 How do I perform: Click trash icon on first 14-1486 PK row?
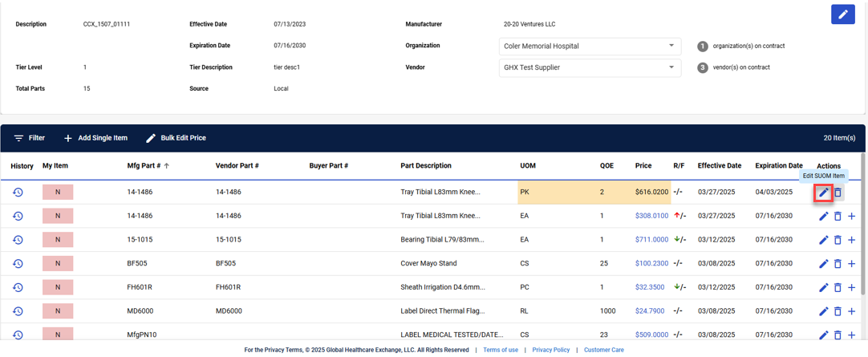838,193
